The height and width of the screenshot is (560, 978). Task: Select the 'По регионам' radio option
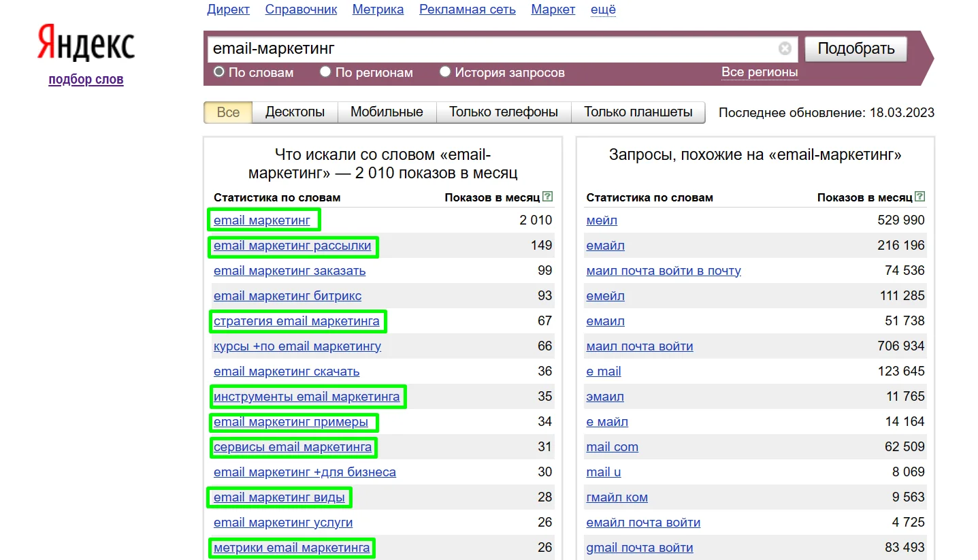[x=325, y=71]
